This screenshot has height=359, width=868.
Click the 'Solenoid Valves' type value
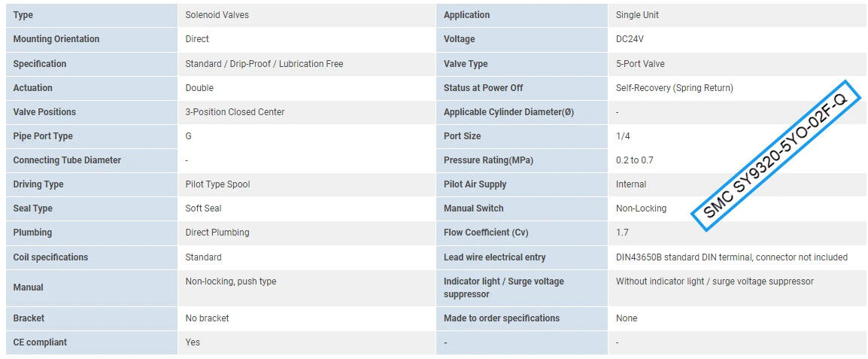click(x=217, y=15)
